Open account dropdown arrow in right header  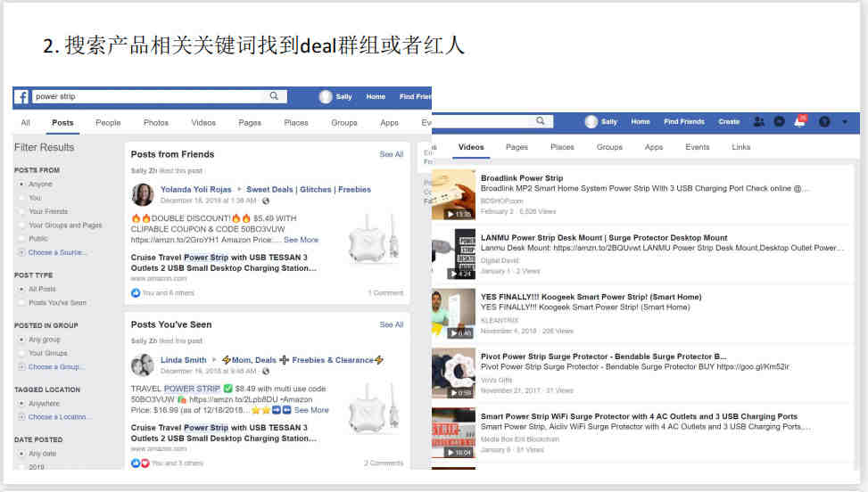845,121
